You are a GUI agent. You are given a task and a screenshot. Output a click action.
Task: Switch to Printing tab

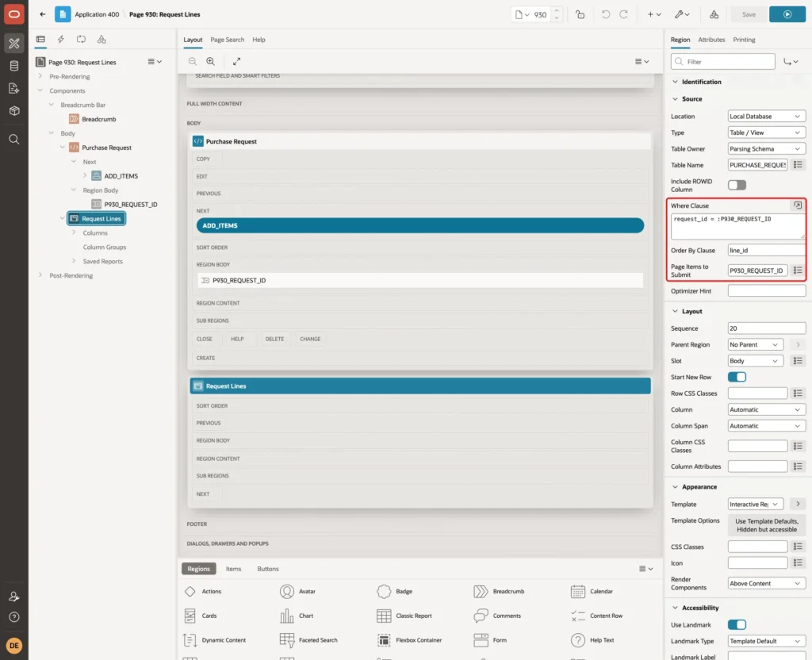(744, 40)
